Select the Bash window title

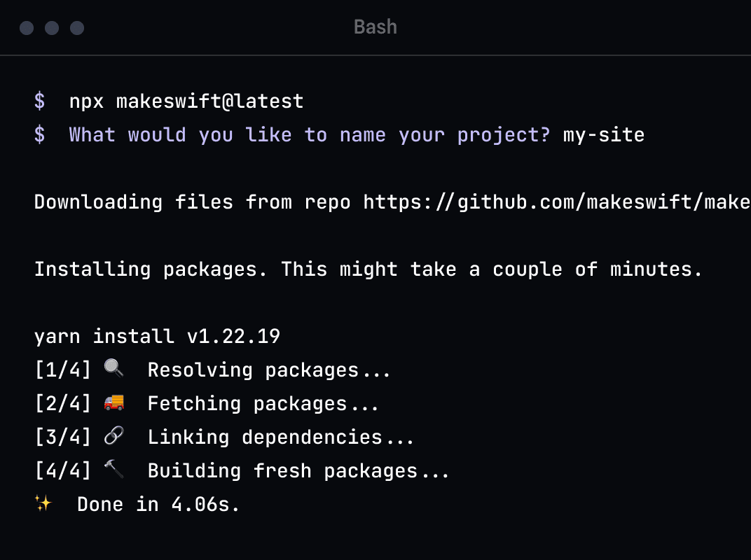(375, 27)
